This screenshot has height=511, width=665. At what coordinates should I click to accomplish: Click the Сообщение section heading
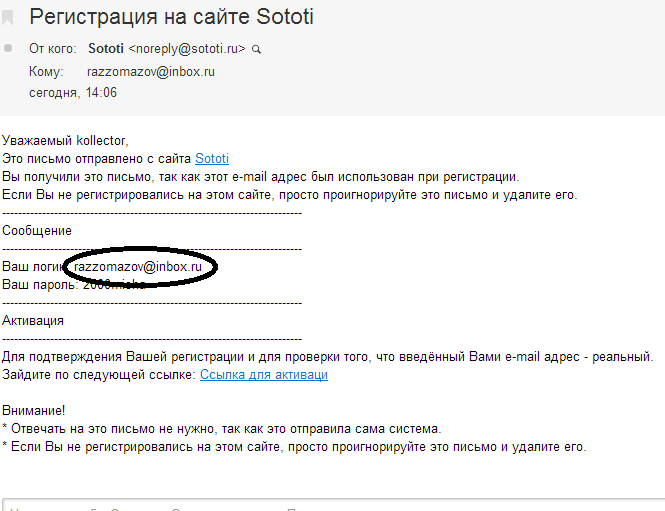(x=37, y=231)
